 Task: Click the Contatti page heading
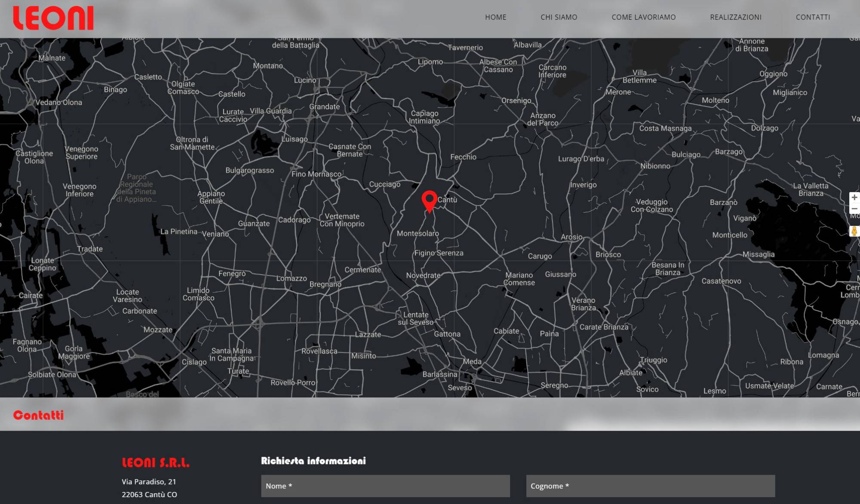(38, 415)
